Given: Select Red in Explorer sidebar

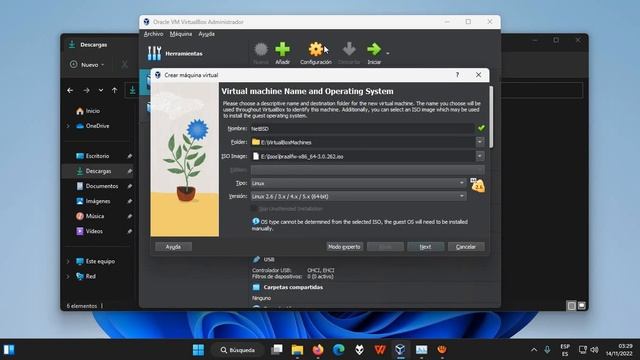Looking at the screenshot, I should click(90, 276).
